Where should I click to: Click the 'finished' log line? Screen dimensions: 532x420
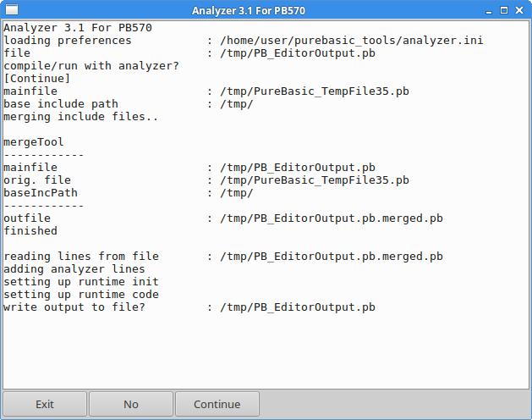point(30,231)
